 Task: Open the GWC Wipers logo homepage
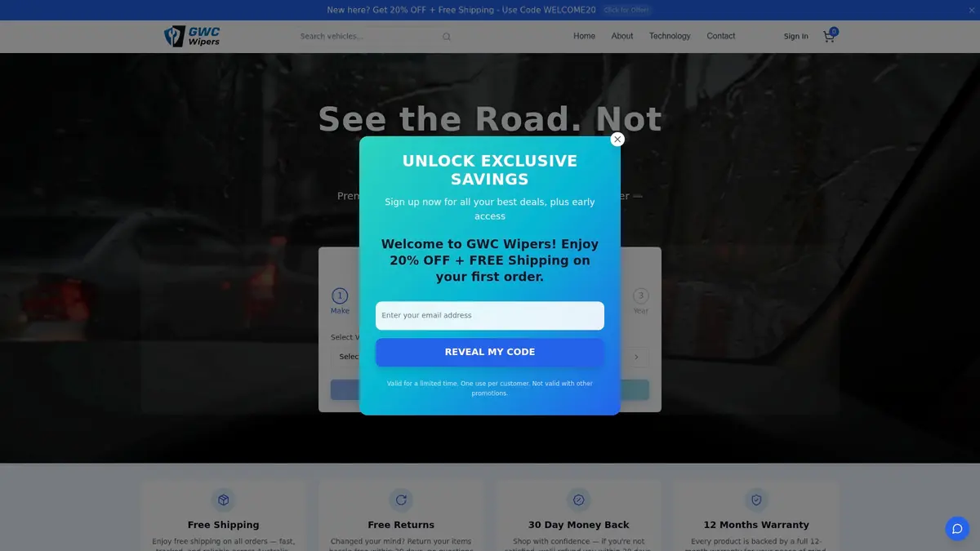tap(193, 36)
